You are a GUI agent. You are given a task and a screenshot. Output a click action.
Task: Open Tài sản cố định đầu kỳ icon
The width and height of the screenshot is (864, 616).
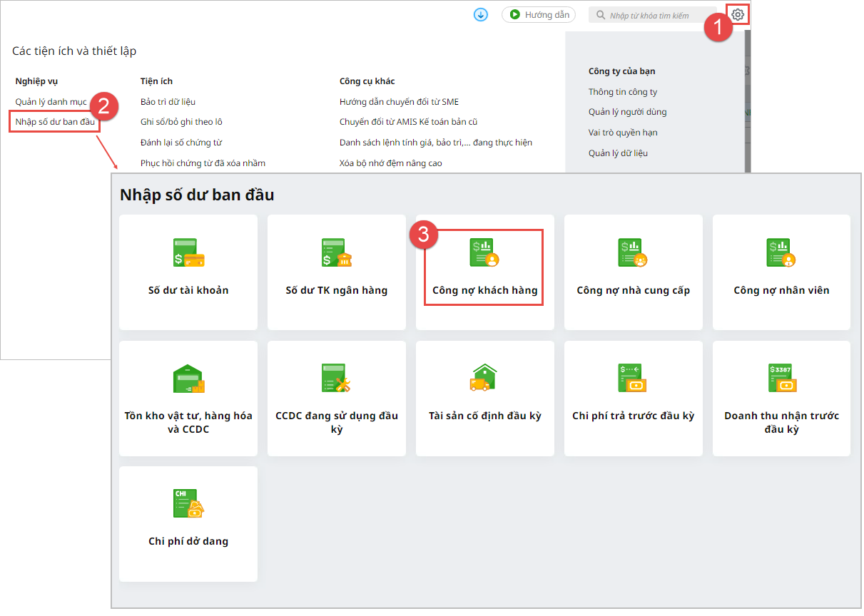click(484, 378)
